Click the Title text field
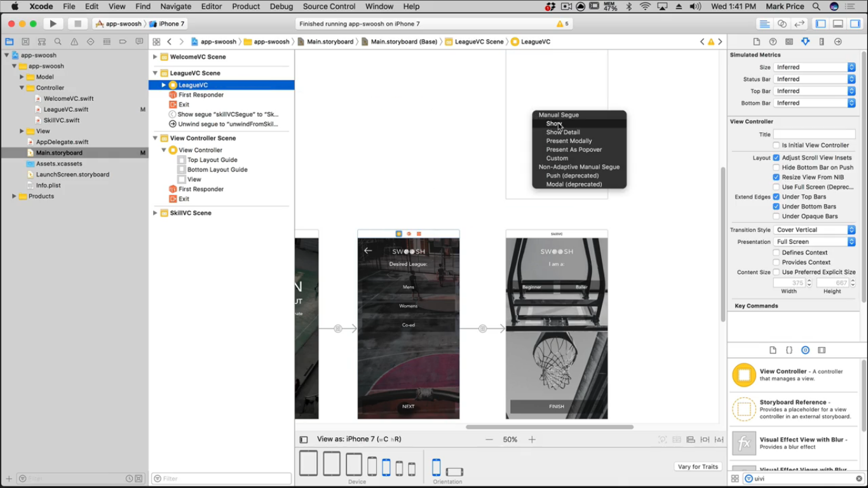Viewport: 868px width, 488px height. [x=814, y=135]
